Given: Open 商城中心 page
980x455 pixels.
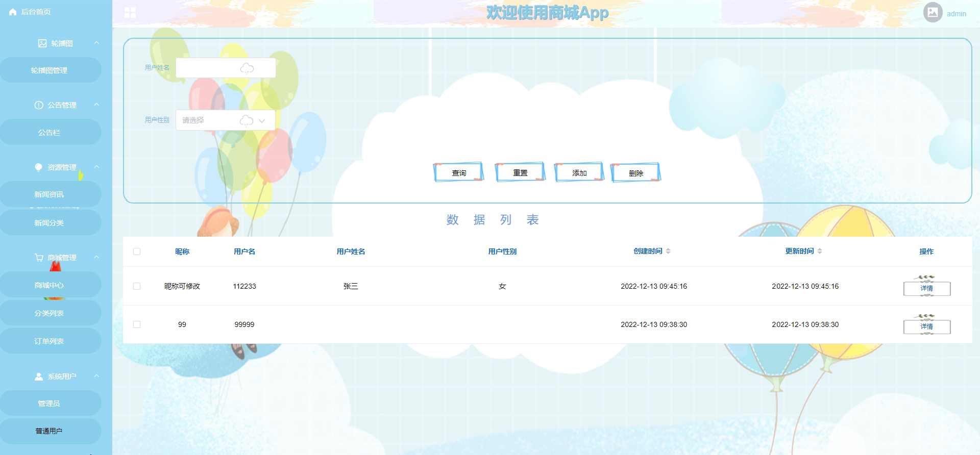Looking at the screenshot, I should tap(50, 285).
